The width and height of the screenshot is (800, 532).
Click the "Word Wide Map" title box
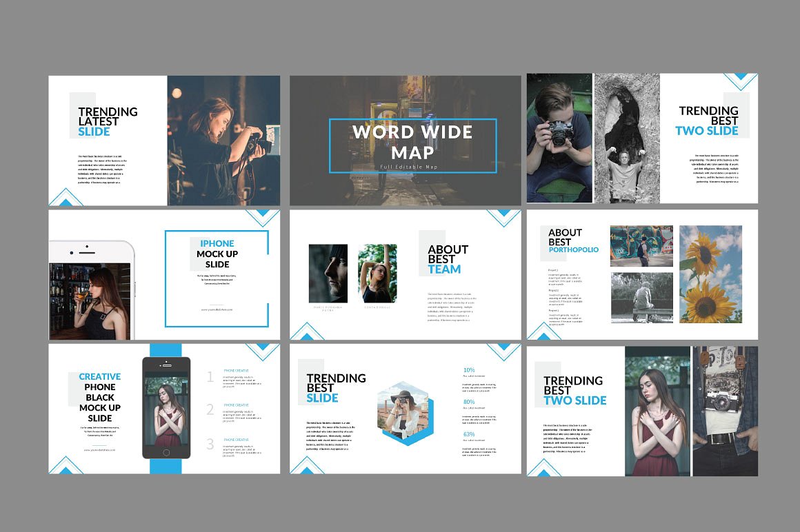pyautogui.click(x=412, y=145)
